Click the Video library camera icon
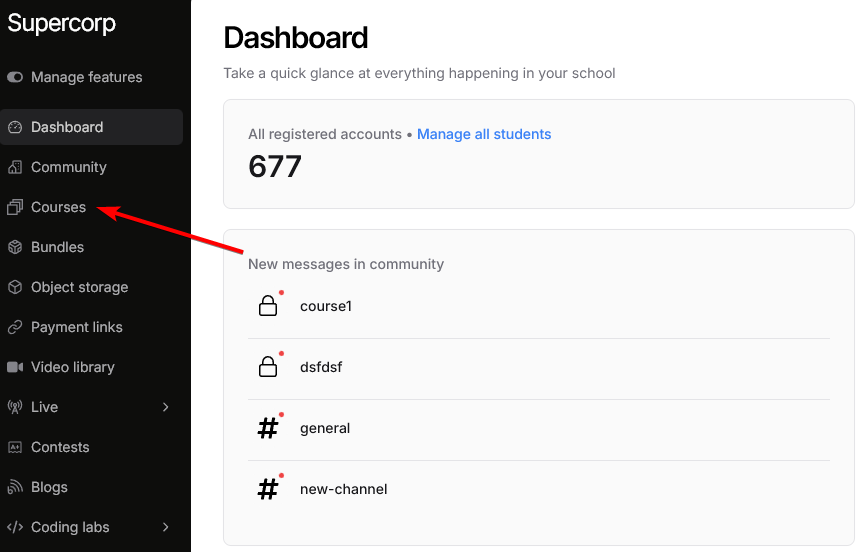The width and height of the screenshot is (864, 552). (x=15, y=367)
